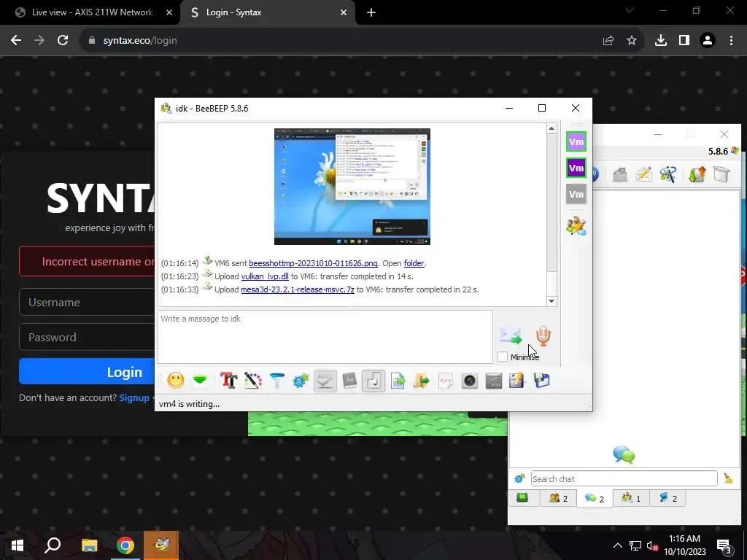747x560 pixels.
Task: Switch to the green board tab
Action: point(522,498)
